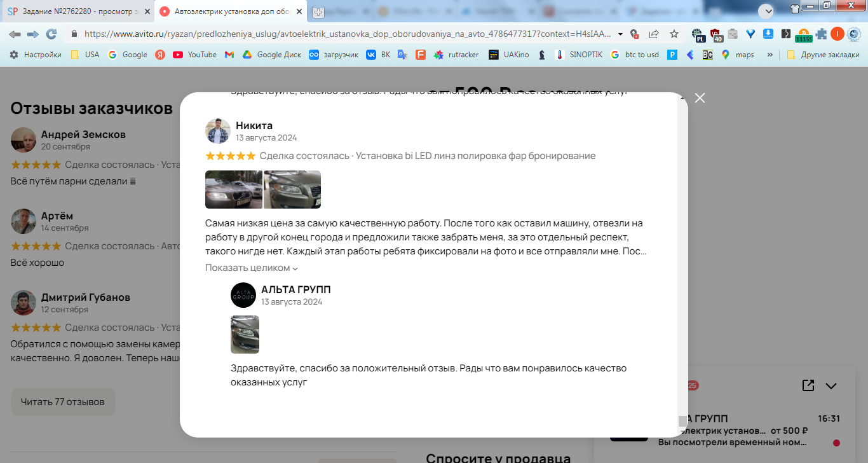Screen dimensions: 868x463
Task: Click the new tab plus button
Action: click(318, 11)
